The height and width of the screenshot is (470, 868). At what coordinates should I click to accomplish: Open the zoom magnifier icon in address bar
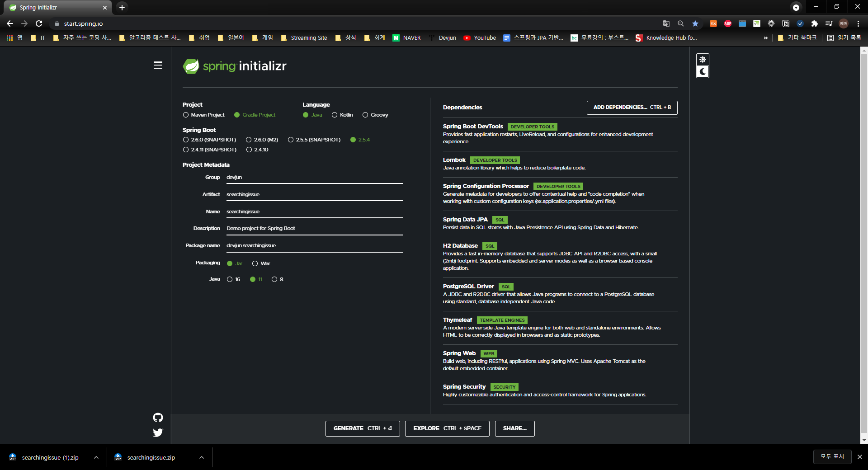680,23
